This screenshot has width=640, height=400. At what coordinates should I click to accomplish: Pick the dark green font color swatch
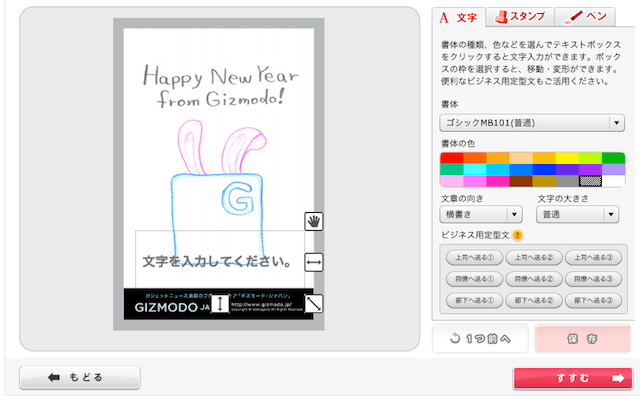(613, 158)
